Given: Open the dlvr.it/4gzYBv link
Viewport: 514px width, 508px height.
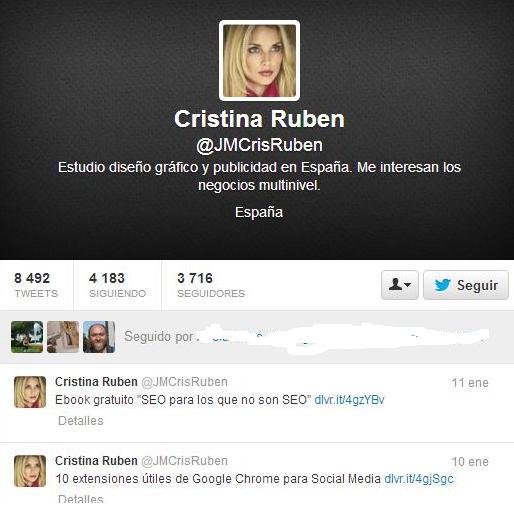Looking at the screenshot, I should (x=349, y=400).
